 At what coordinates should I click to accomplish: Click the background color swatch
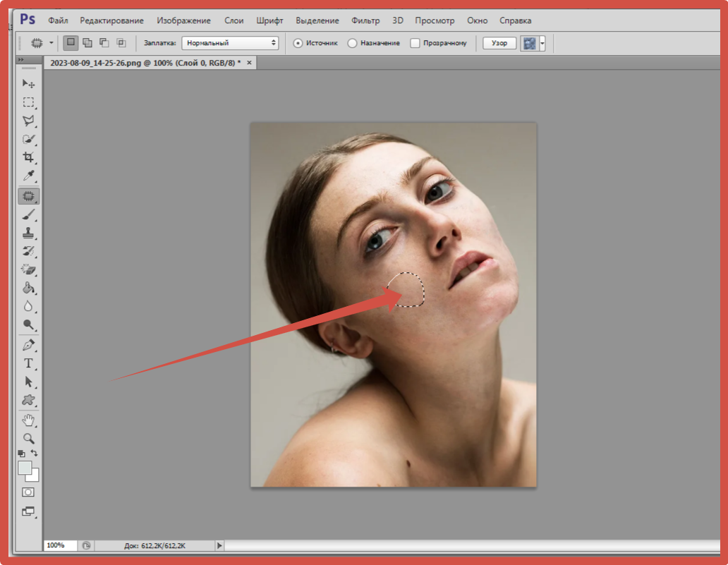point(35,477)
